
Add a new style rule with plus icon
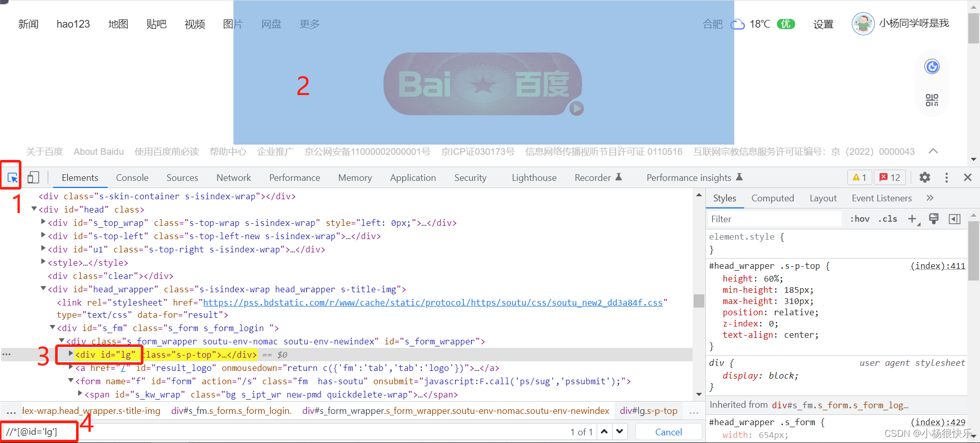(x=913, y=219)
